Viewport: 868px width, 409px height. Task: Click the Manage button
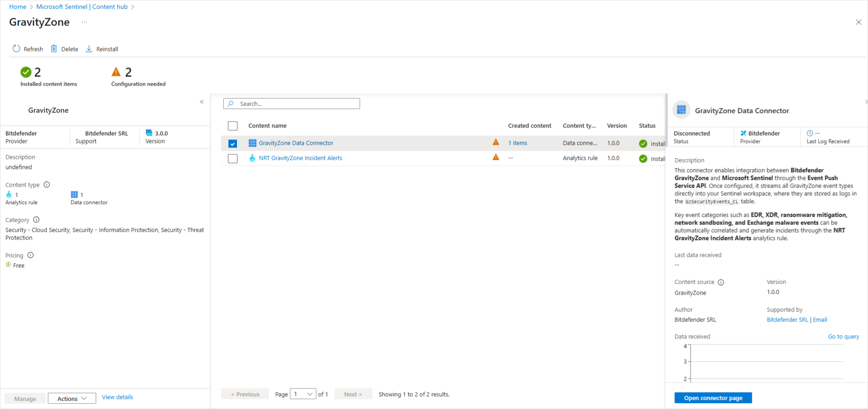(x=25, y=399)
